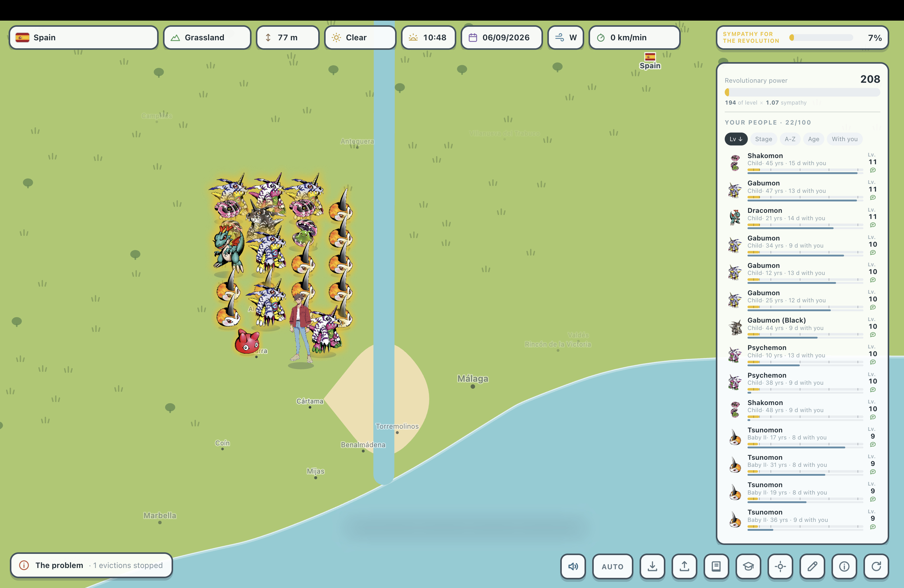
Task: Click the Cártama town label
Action: tap(310, 401)
